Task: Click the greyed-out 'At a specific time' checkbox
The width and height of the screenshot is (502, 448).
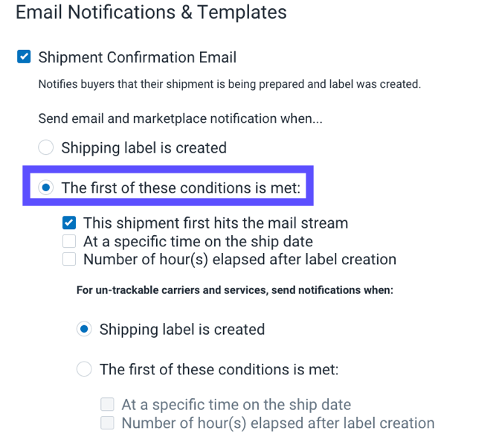Action: [x=108, y=405]
